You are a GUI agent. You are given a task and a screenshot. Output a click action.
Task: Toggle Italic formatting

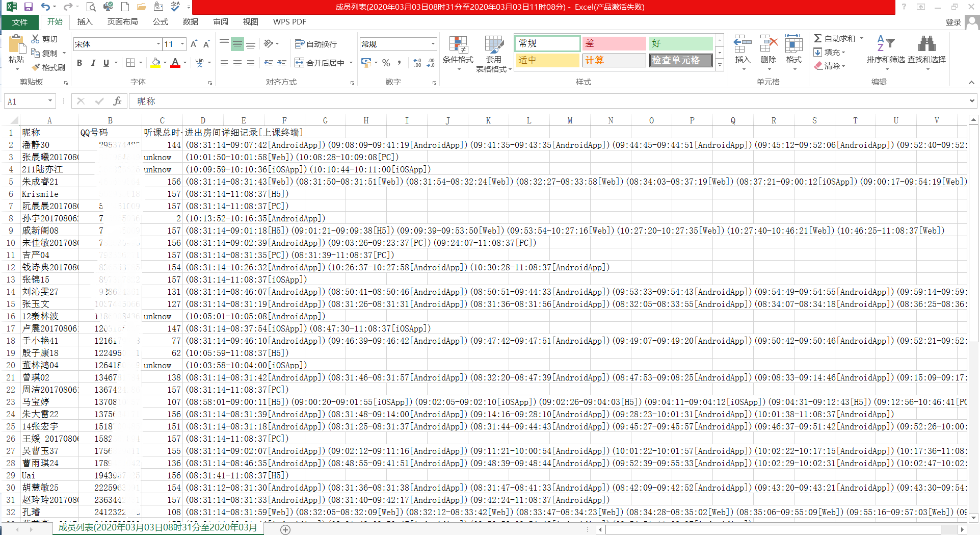(x=93, y=63)
